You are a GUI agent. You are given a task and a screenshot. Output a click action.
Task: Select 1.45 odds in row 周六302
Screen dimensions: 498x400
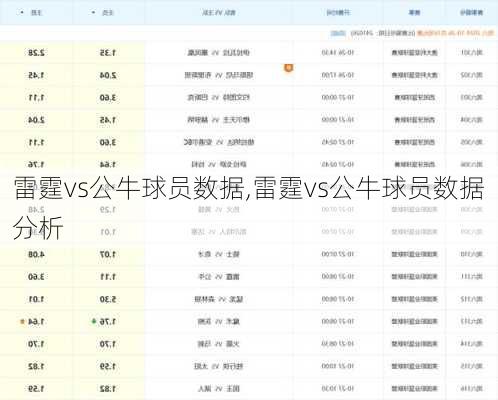tap(36, 75)
